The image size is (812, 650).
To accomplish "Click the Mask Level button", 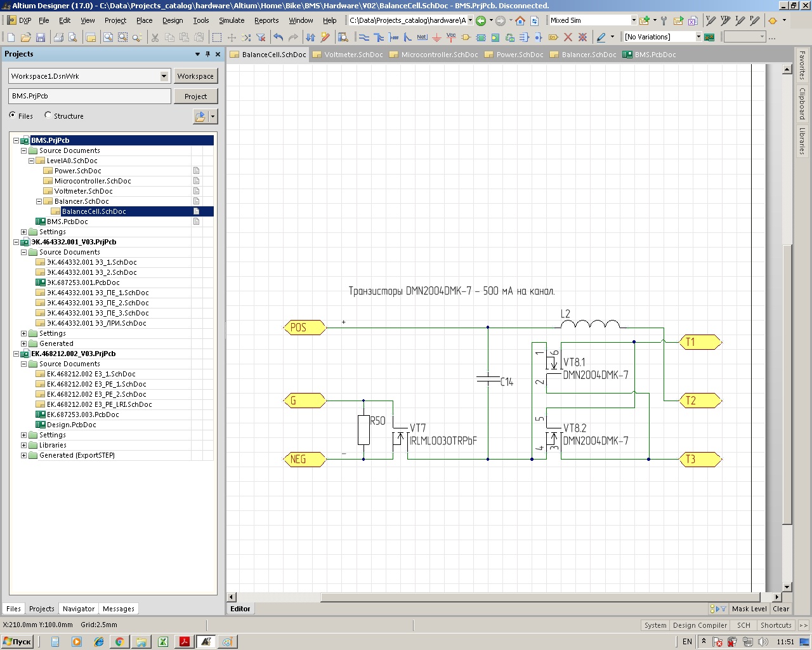I will pos(749,609).
